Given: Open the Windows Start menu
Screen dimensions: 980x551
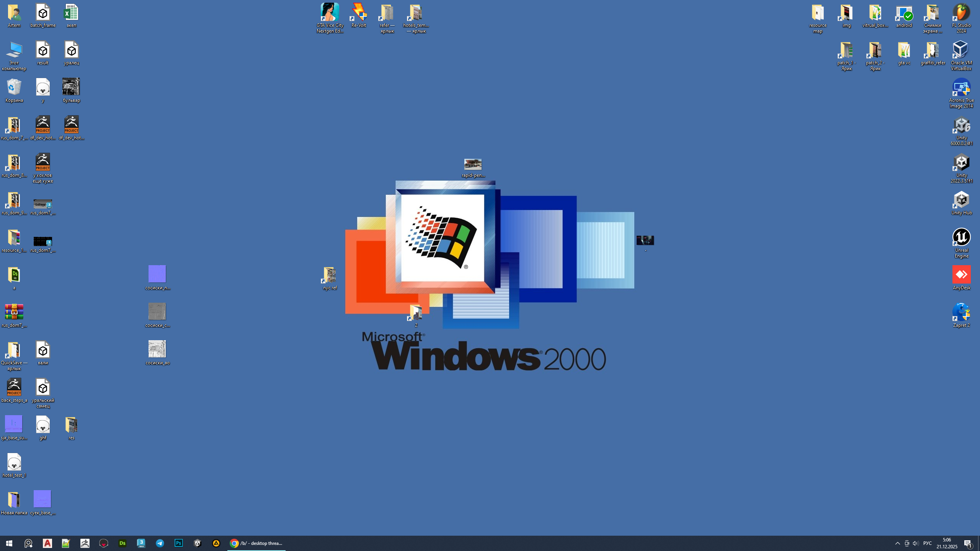Looking at the screenshot, I should (x=9, y=543).
